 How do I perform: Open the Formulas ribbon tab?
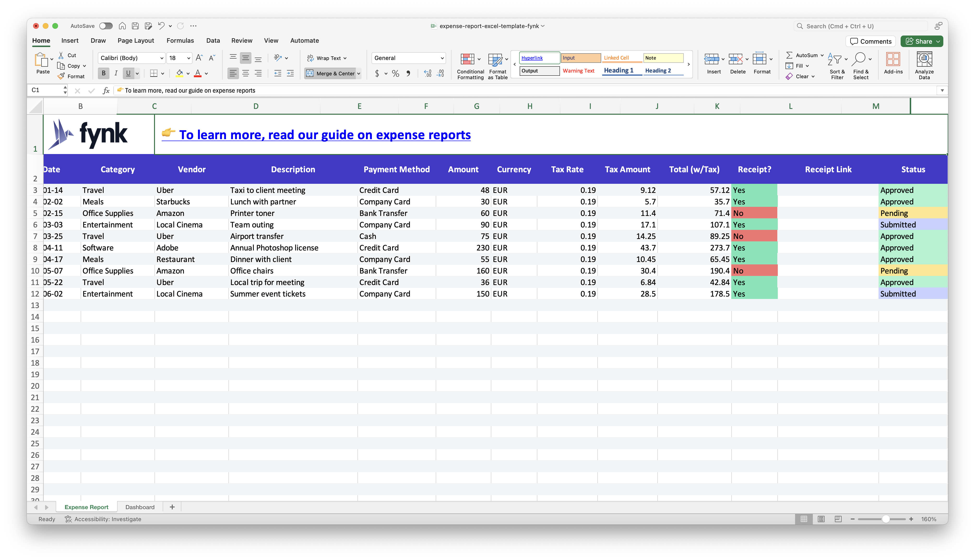pos(180,40)
